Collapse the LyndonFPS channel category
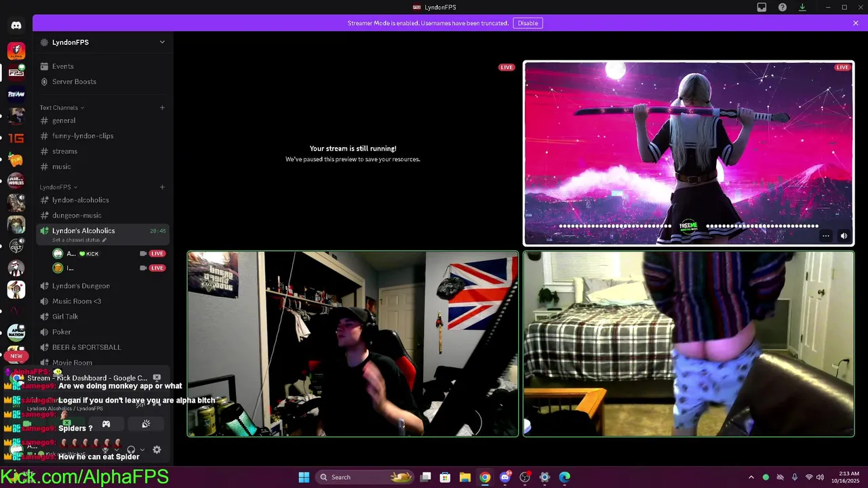The height and width of the screenshot is (488, 868). (x=58, y=187)
